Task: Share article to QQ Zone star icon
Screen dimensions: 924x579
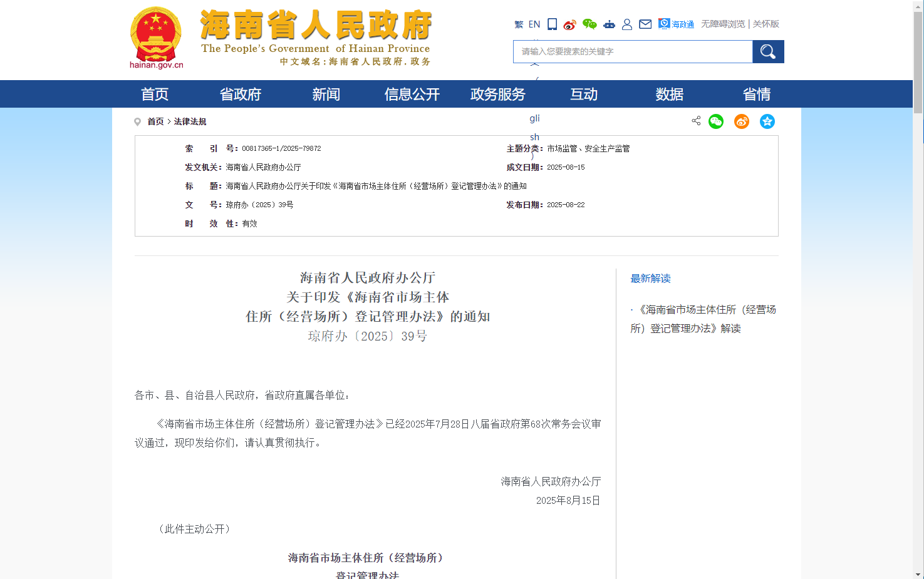Action: click(767, 121)
